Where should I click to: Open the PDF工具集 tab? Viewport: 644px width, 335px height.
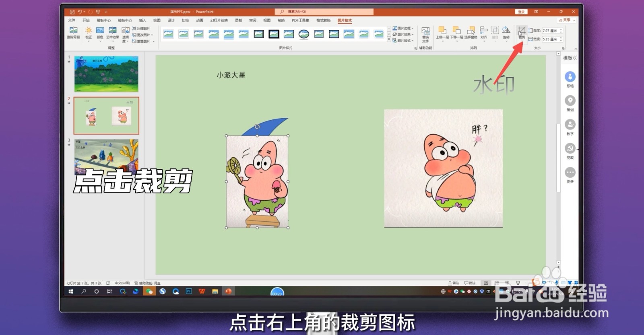coord(301,20)
